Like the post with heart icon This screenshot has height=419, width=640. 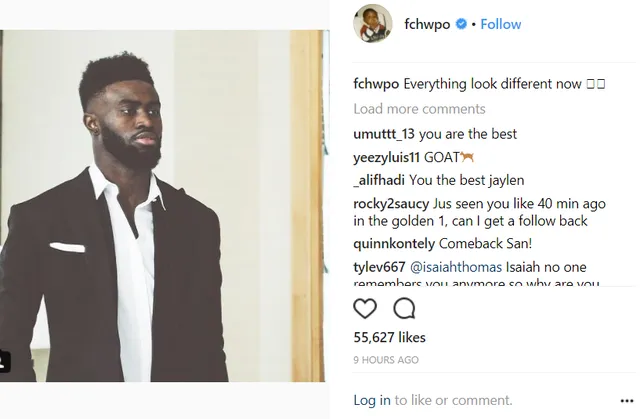364,308
